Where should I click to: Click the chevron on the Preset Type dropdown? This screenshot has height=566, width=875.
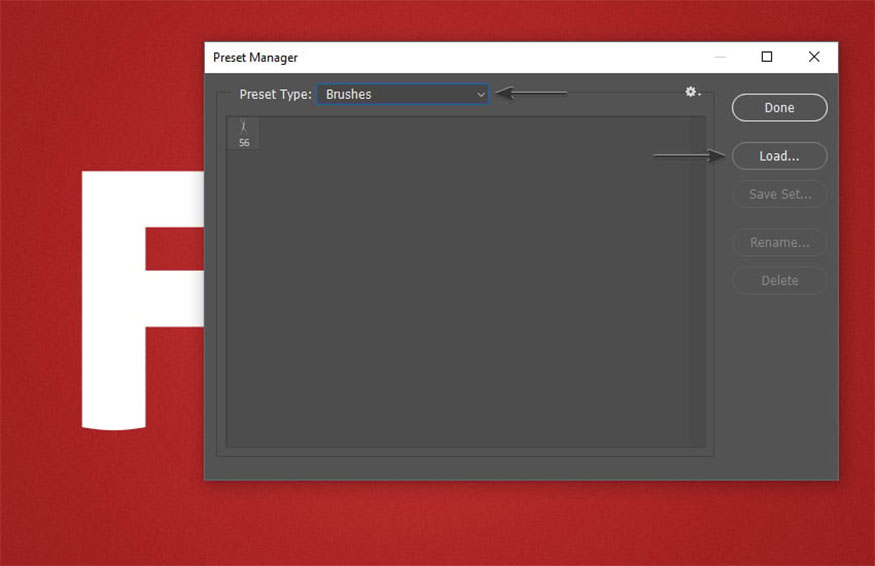point(480,95)
